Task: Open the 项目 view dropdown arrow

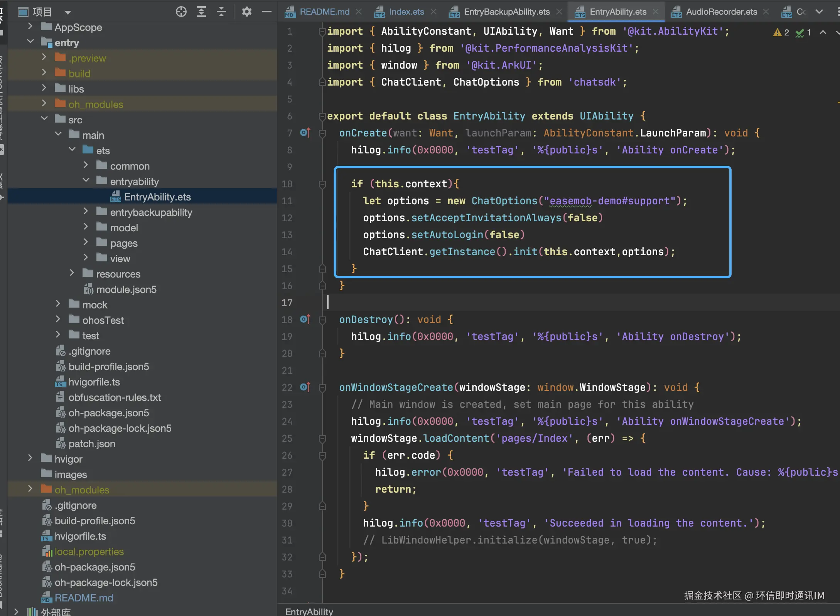Action: [x=68, y=12]
